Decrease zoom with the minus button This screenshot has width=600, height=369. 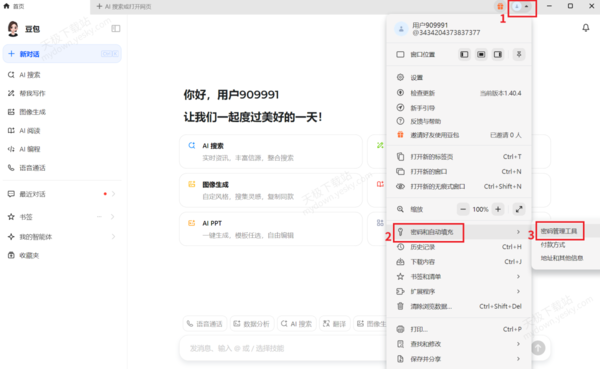pos(463,209)
